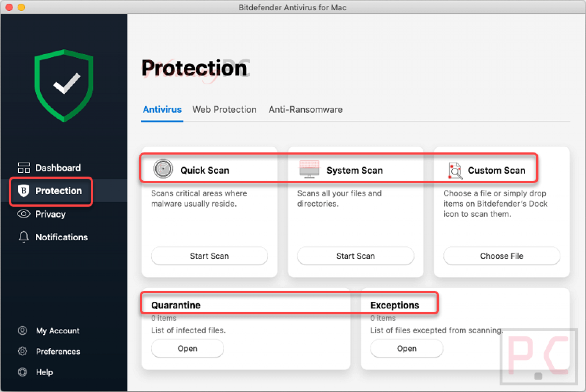Click the Dashboard grid icon in sidebar
586x392 pixels.
24,168
